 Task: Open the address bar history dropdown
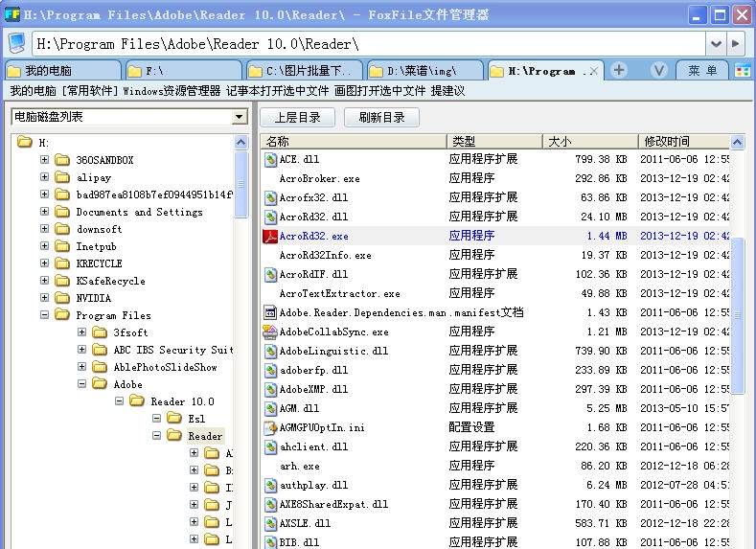click(716, 44)
